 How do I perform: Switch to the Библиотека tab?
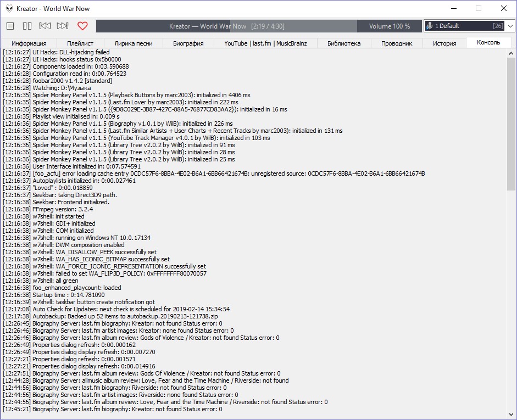tap(344, 43)
